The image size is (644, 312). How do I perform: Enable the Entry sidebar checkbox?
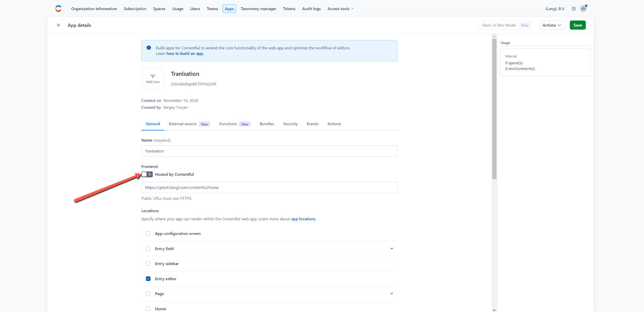[148, 264]
